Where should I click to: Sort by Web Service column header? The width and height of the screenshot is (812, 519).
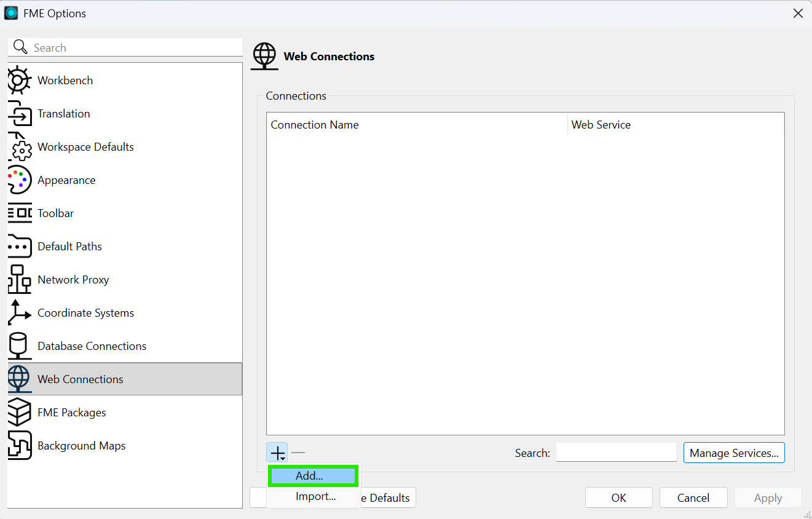tap(676, 125)
